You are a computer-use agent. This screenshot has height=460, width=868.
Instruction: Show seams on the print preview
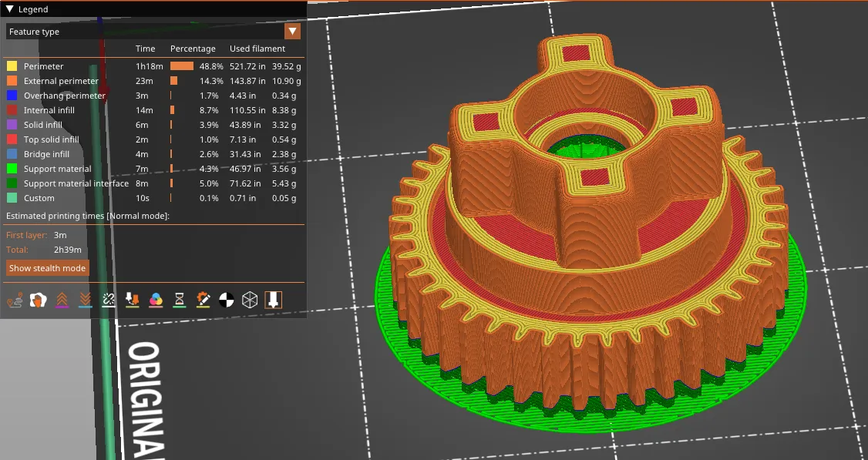(x=108, y=299)
